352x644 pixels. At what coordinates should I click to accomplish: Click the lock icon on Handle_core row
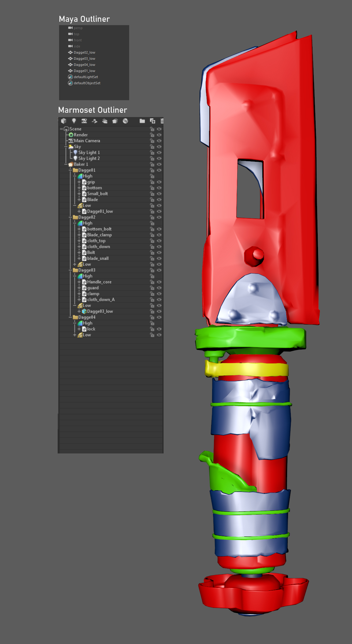152,282
